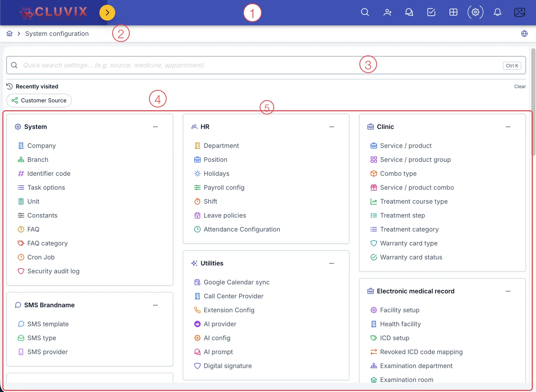Click the globe language icon
Screen dimensions: 536x392
pos(524,34)
